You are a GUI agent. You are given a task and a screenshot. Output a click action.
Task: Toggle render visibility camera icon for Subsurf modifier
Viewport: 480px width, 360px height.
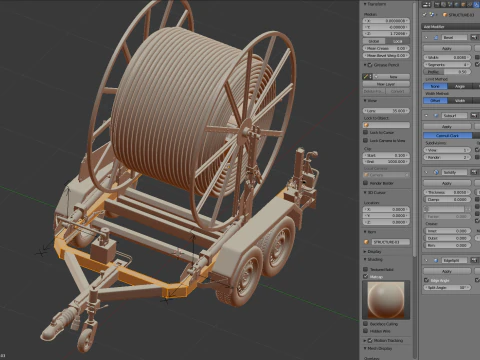click(474, 115)
